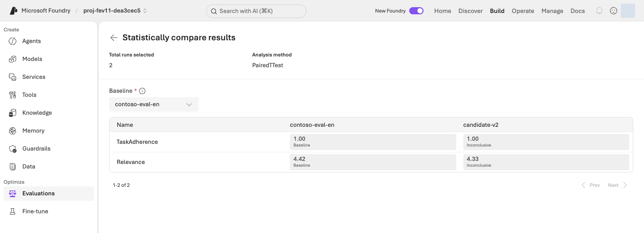Viewport: 644px width, 233px height.
Task: Open the feedback smiley icon
Action: (614, 11)
